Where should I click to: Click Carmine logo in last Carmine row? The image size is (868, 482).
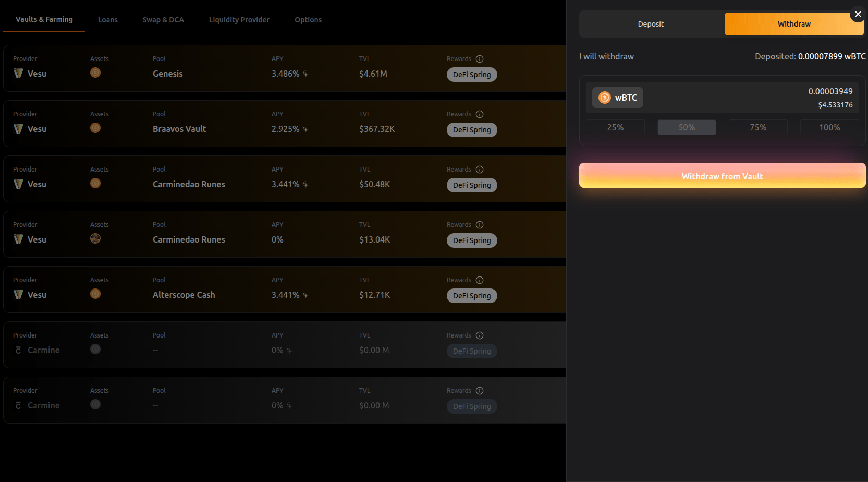18,405
